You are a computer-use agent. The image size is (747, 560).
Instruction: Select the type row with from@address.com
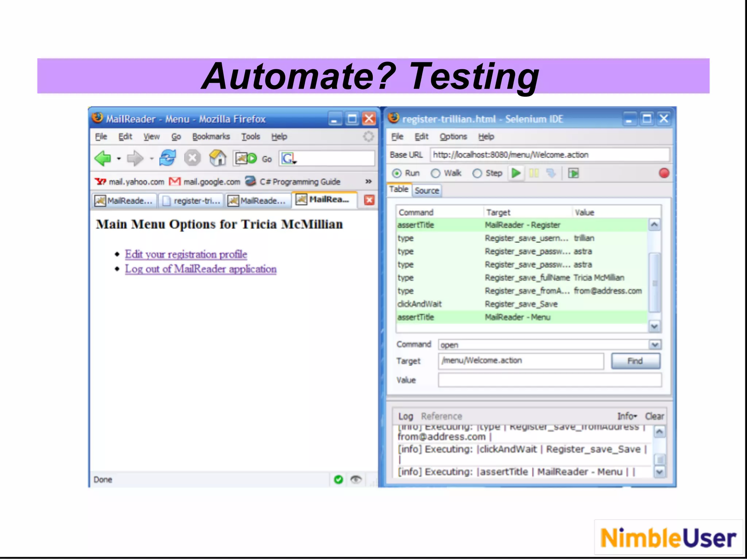click(522, 291)
